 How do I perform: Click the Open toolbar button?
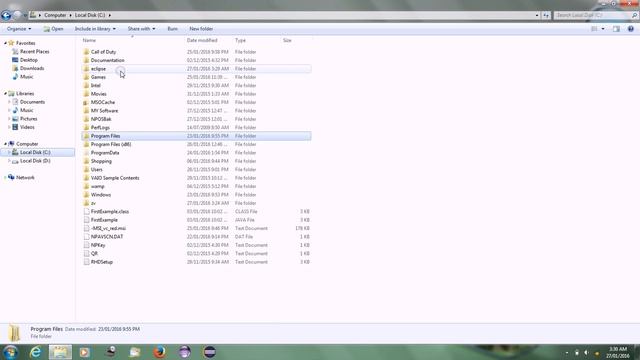53,29
